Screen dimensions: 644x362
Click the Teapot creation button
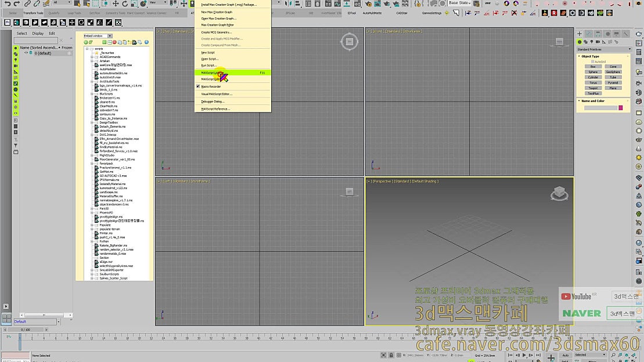coord(593,88)
